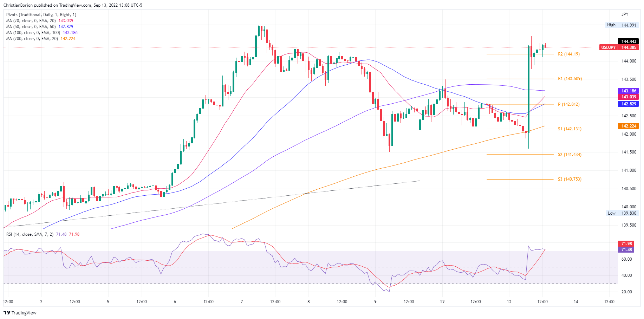This screenshot has width=644, height=319.
Task: Click the red 143.039 MA value tag
Action: [629, 97]
